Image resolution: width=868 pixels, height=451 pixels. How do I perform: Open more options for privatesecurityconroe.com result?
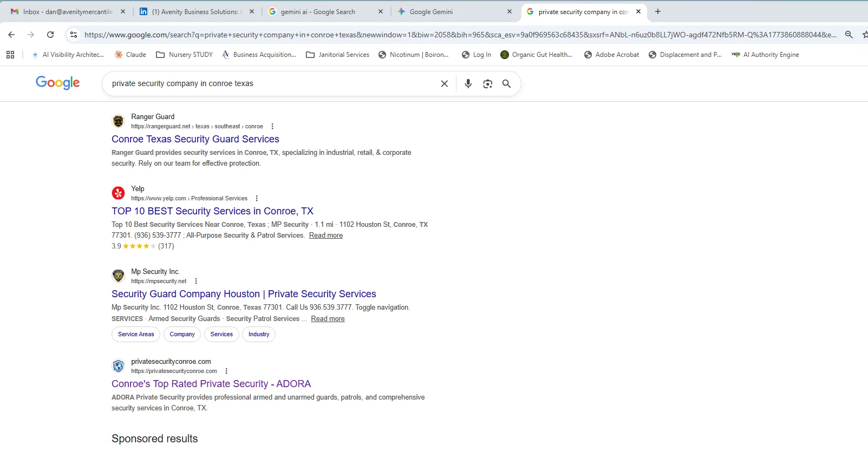[x=226, y=371]
